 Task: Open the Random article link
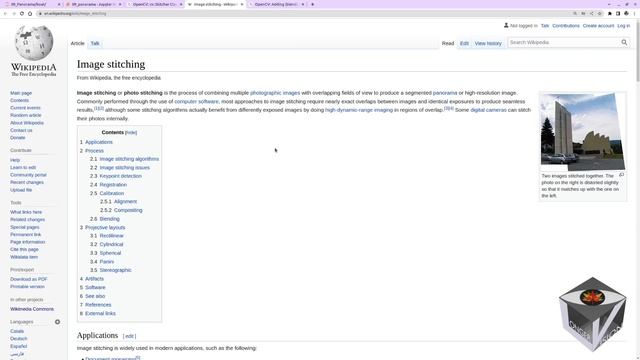click(x=26, y=116)
